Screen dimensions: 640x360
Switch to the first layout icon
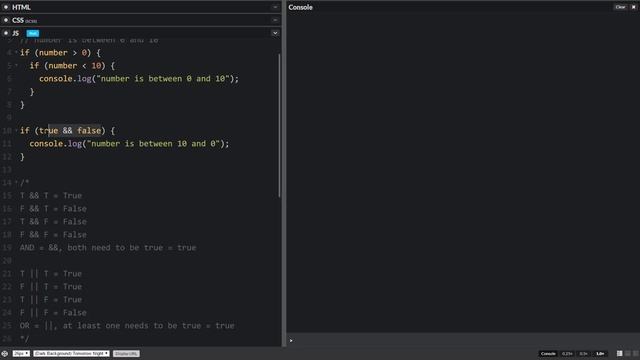tap(620, 353)
